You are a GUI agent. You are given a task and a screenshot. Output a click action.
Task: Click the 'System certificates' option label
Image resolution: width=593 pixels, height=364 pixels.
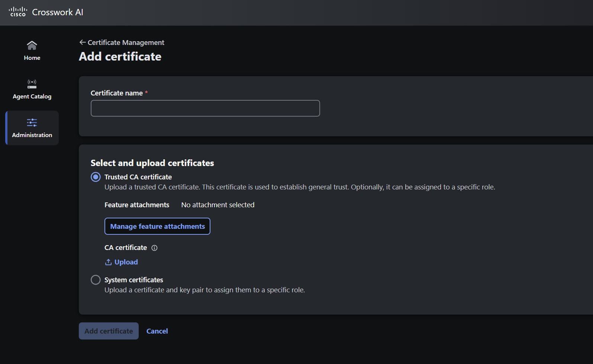(x=134, y=280)
